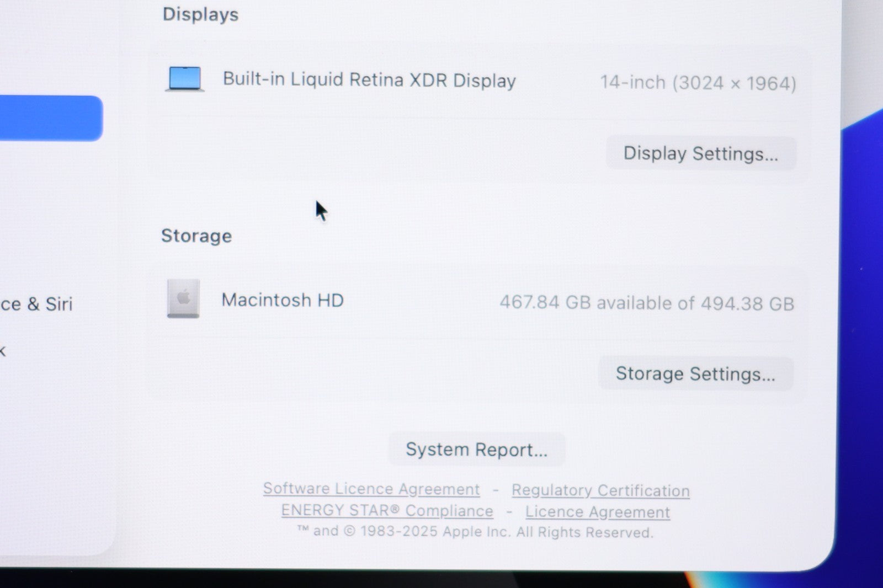Click the Apple Inc. copyright notice text
This screenshot has height=588, width=883.
[475, 532]
